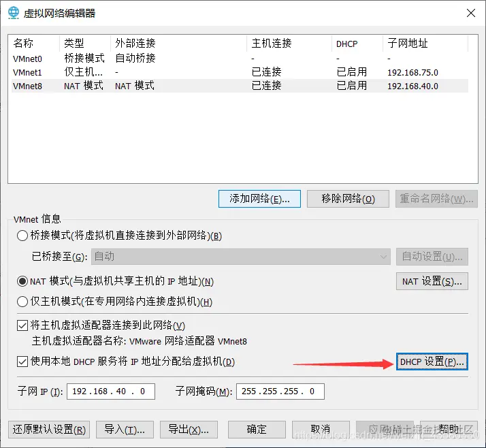Toggle 将主机虚拟适配器连接到此网络 checkbox

click(22, 325)
